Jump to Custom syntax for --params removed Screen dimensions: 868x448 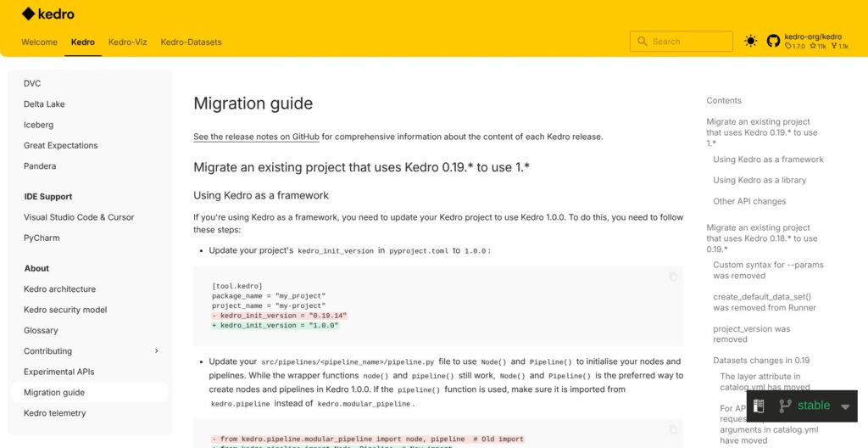point(768,270)
